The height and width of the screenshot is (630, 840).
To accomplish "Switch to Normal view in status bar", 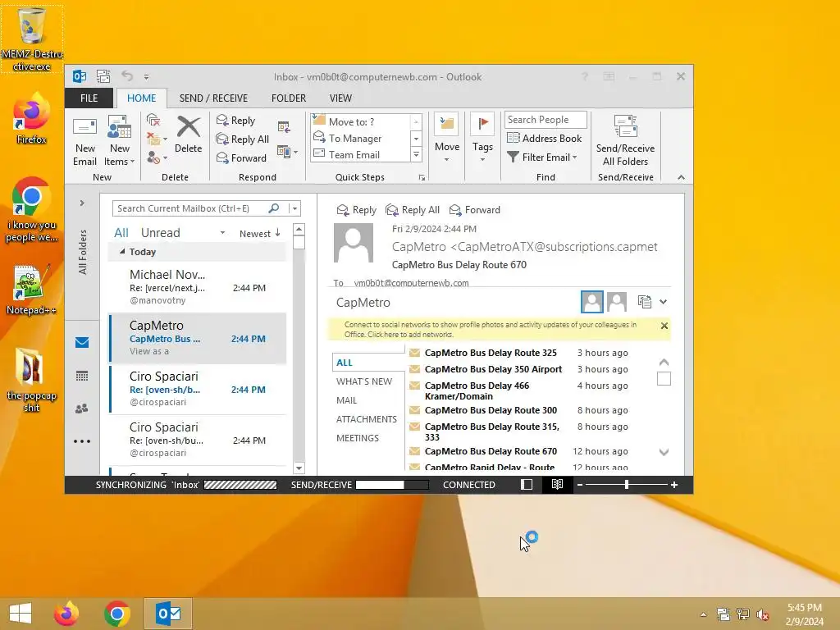I will pos(527,485).
